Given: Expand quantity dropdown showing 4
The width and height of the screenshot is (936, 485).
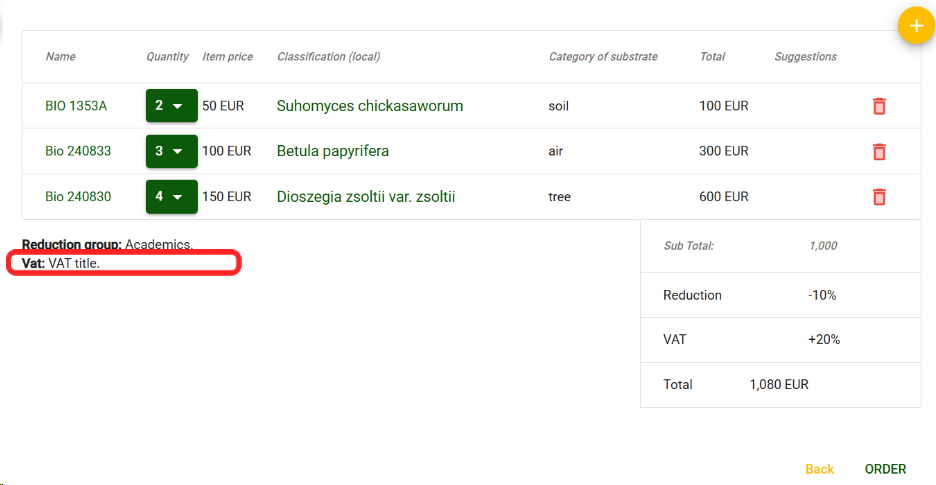Looking at the screenshot, I should coord(171,197).
